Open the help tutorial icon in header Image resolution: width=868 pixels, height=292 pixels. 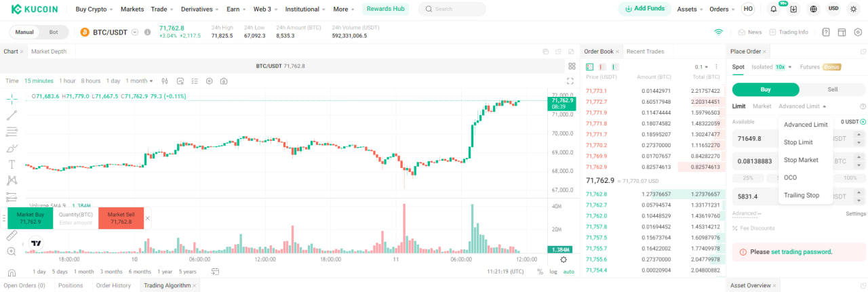tap(826, 32)
